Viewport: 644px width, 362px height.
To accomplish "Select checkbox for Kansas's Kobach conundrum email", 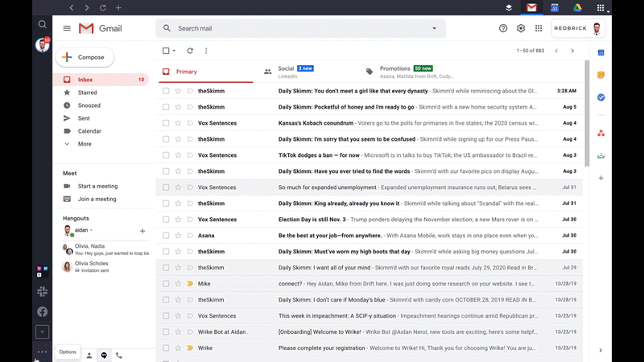I will point(166,123).
